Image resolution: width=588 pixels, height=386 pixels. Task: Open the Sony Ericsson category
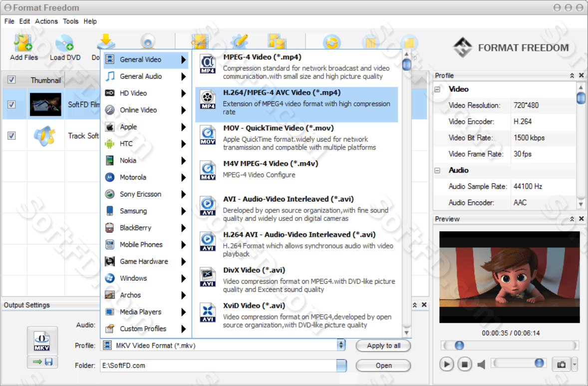tap(146, 194)
